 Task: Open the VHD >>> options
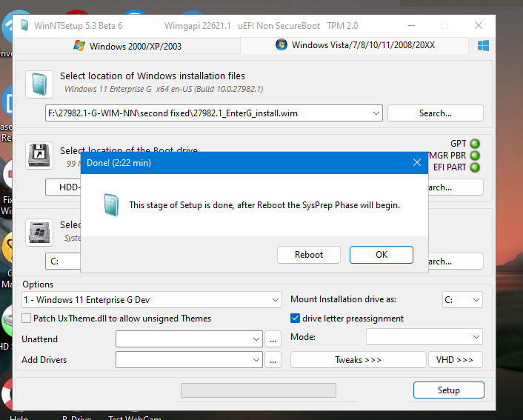(x=456, y=360)
